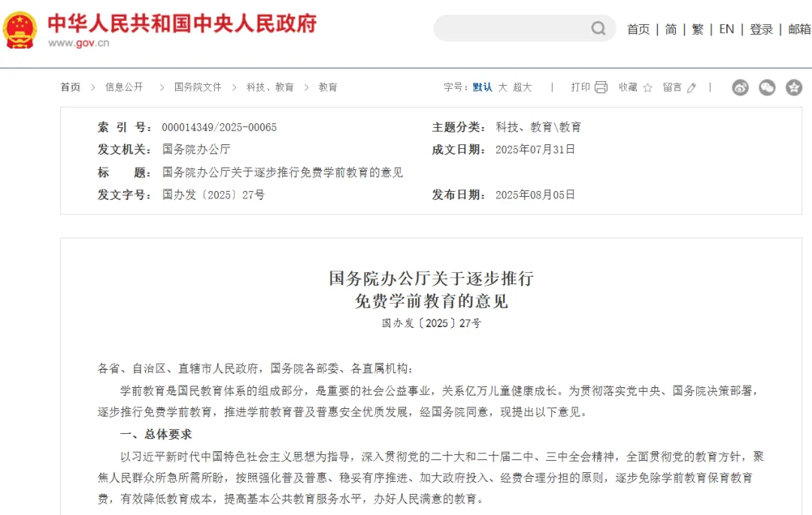Click the 字号 font size label

click(x=456, y=87)
